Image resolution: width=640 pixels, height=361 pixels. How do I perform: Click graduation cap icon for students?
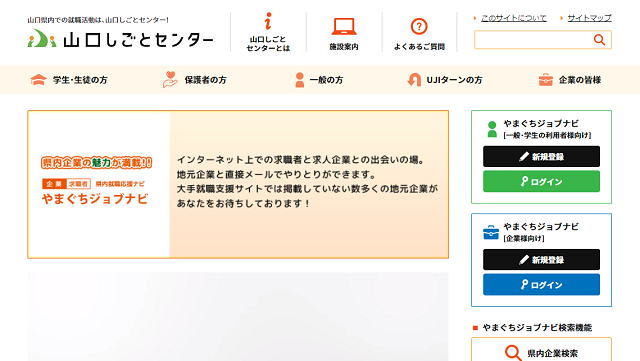pos(38,80)
